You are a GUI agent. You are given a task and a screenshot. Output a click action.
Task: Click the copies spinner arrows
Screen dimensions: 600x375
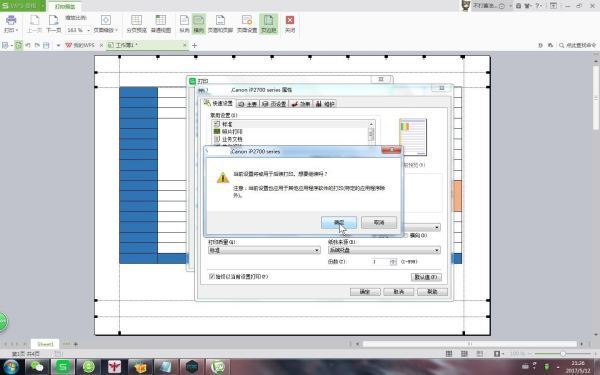tap(393, 262)
